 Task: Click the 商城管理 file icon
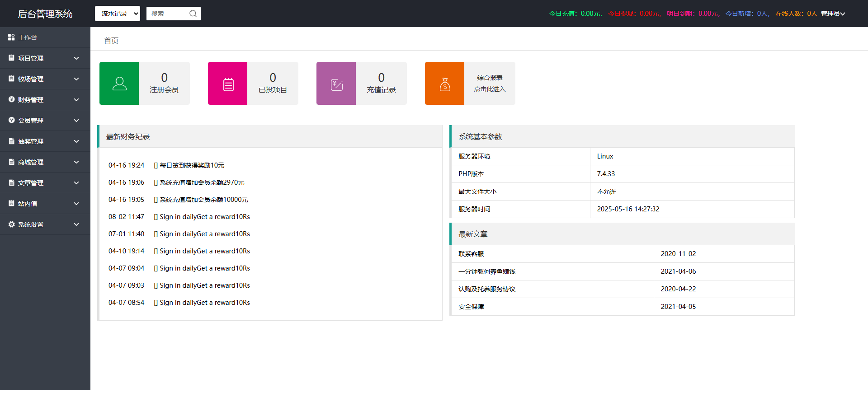(11, 162)
